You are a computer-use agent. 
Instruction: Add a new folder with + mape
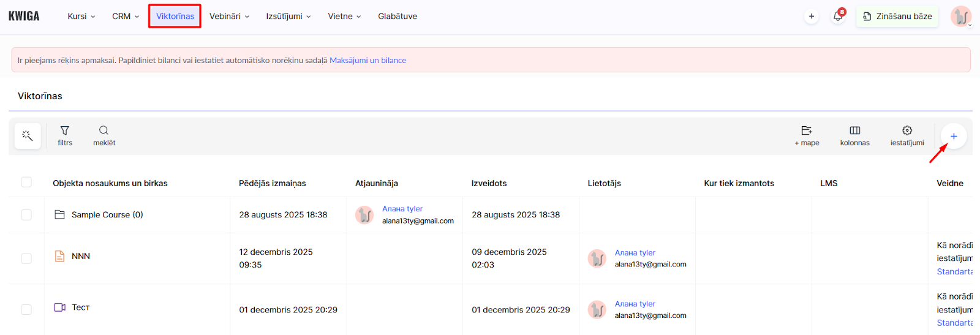click(807, 135)
